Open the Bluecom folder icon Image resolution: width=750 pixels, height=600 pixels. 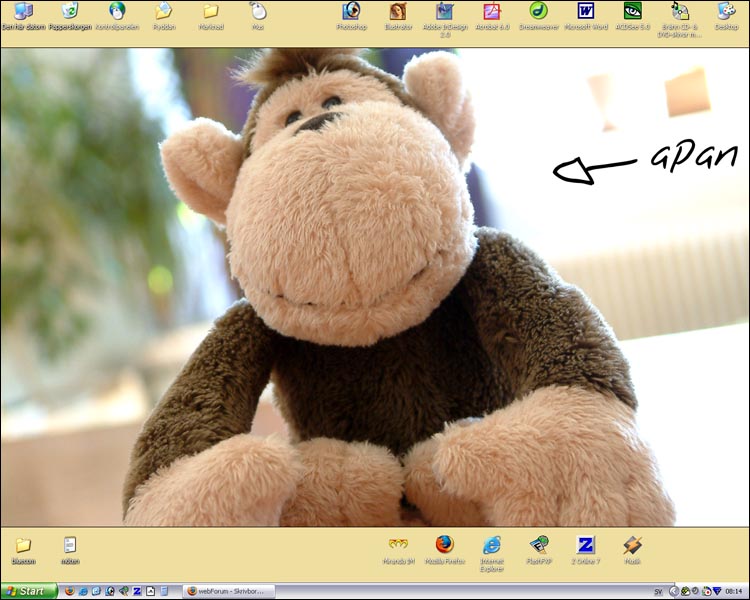pos(23,545)
